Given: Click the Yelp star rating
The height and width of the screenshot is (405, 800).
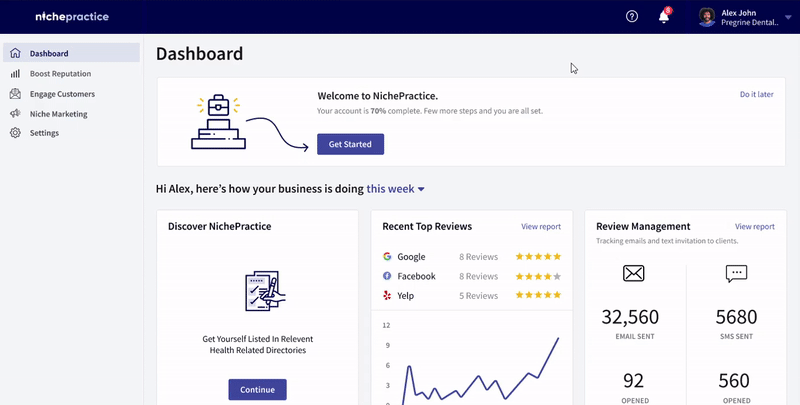Looking at the screenshot, I should 538,295.
